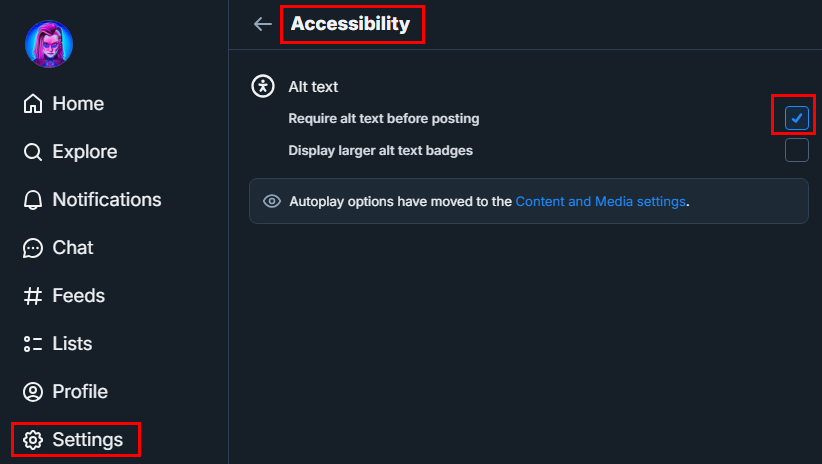Open the user avatar thumbnail
The height and width of the screenshot is (464, 822).
coord(49,44)
